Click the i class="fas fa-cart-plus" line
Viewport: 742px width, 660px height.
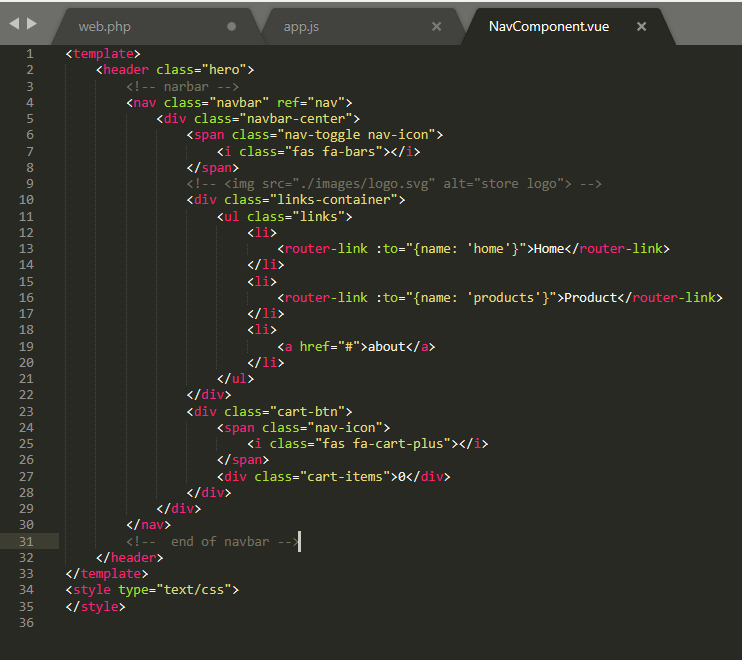click(x=368, y=444)
